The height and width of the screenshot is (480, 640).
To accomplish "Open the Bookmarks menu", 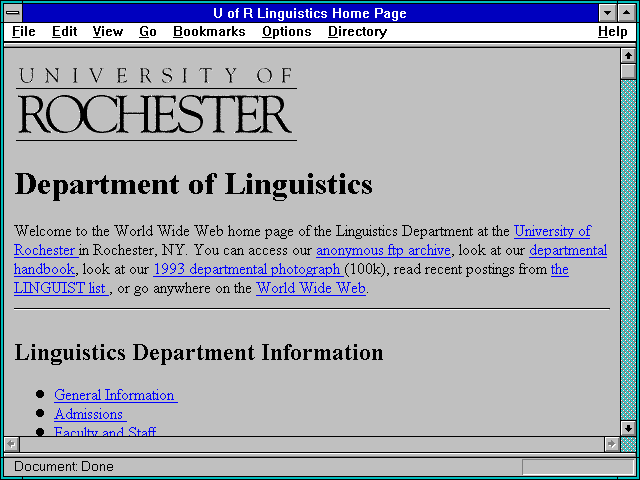I will (209, 31).
